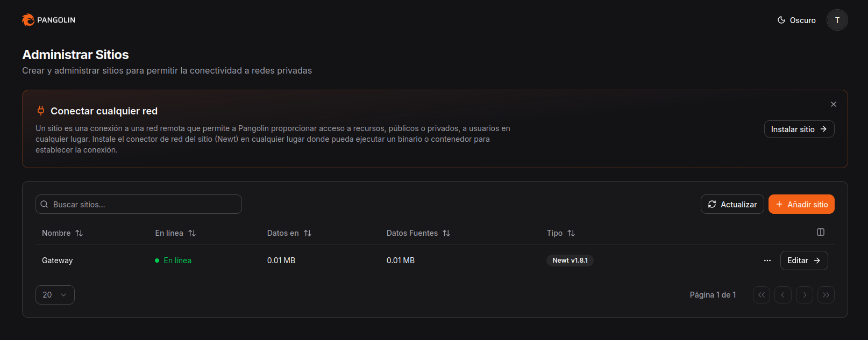Open the column visibility toggle icon
This screenshot has height=340, width=868.
(x=820, y=232)
